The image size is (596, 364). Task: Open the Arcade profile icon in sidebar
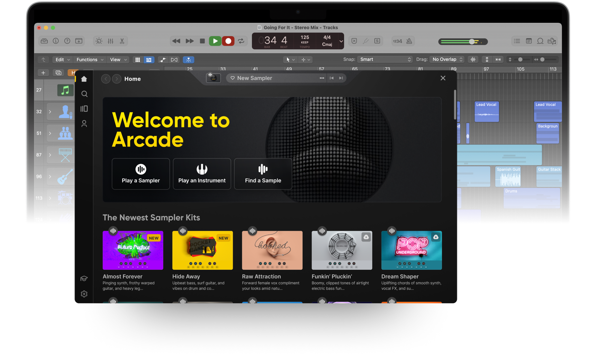[84, 124]
